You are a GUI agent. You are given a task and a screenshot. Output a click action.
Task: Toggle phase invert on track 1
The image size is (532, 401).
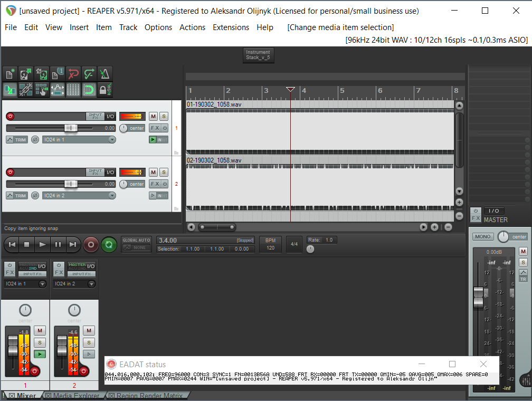coord(35,139)
